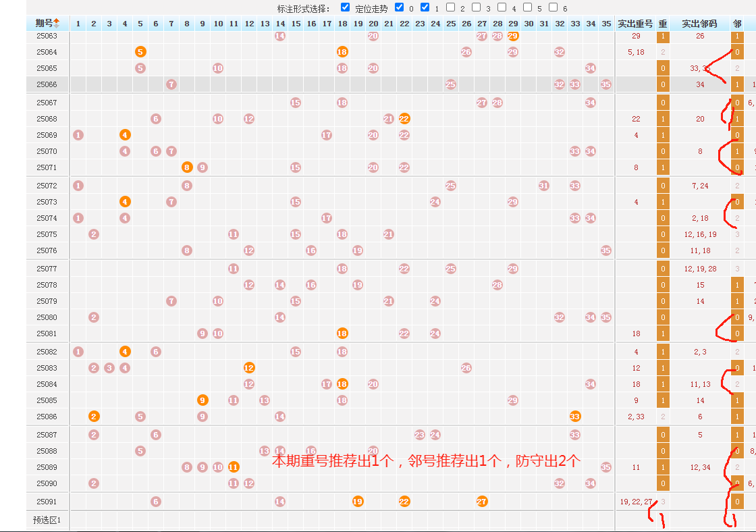Screen dimensions: 756x532
Task: Click the 重 count cell in row 25082
Action: point(663,352)
